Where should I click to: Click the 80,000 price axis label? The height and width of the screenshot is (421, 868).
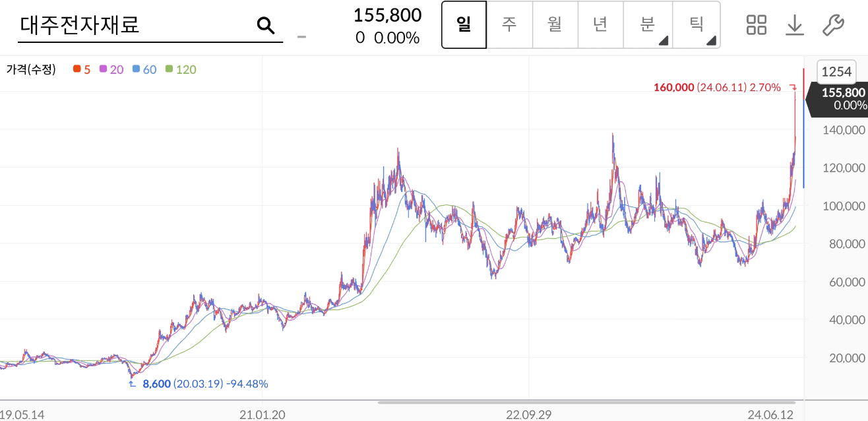[847, 243]
